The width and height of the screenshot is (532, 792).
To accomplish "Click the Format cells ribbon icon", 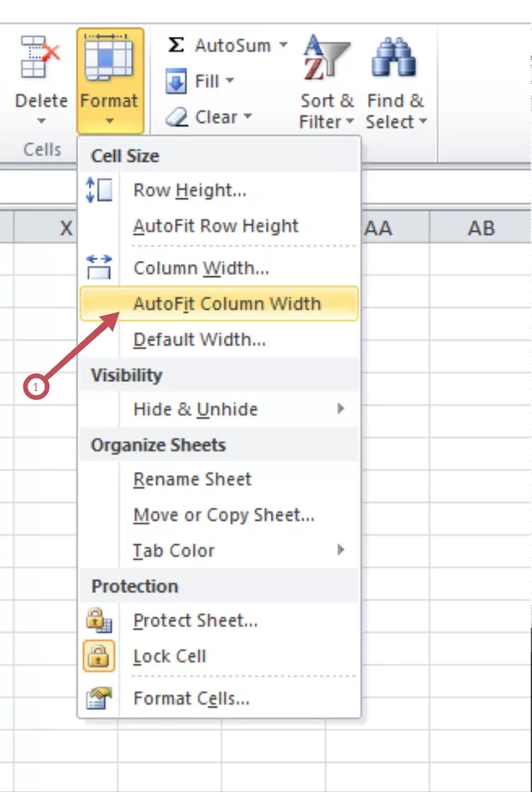I will [110, 58].
